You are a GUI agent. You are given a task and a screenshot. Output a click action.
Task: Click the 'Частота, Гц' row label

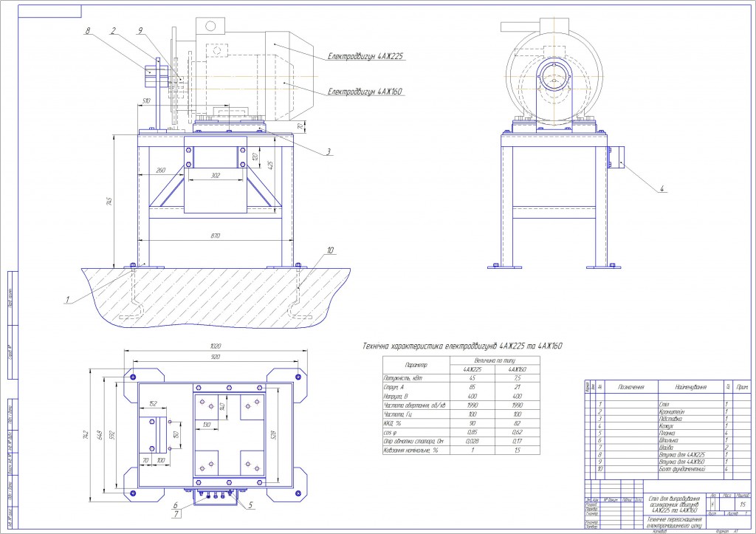397,414
